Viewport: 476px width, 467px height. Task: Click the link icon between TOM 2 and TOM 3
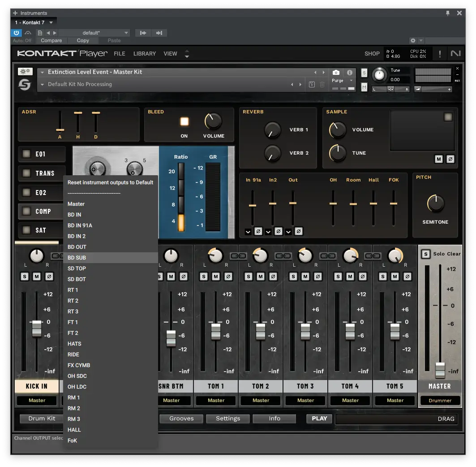click(x=283, y=256)
